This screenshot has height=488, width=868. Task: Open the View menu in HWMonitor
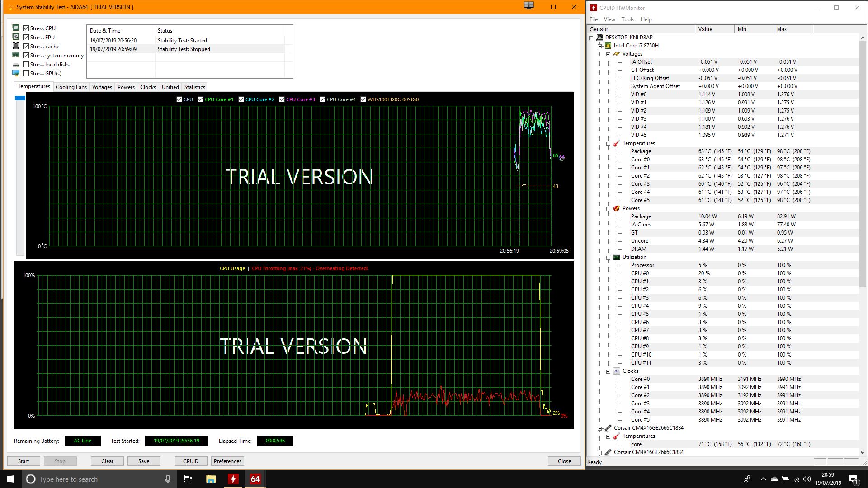coord(609,19)
